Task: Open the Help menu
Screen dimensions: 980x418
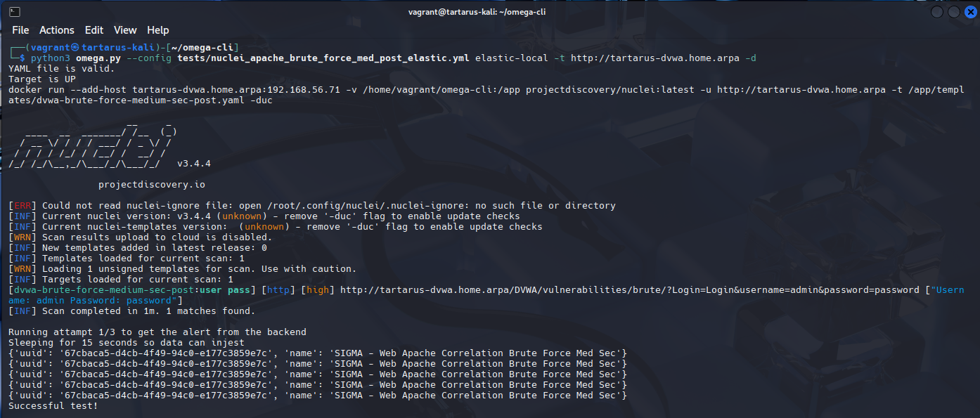Action: pos(157,30)
